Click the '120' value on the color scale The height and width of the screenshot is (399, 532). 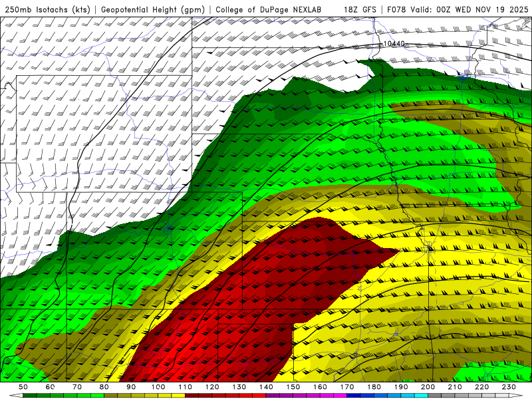tap(212, 387)
